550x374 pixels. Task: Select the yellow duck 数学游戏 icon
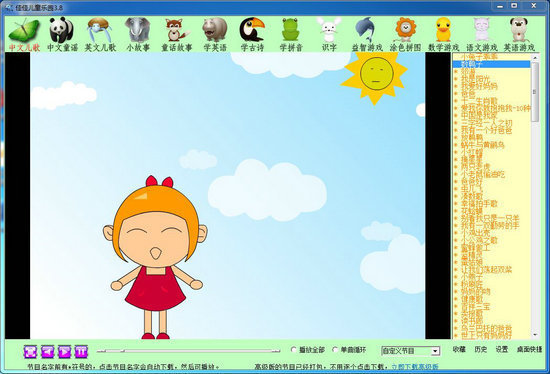coord(443,34)
